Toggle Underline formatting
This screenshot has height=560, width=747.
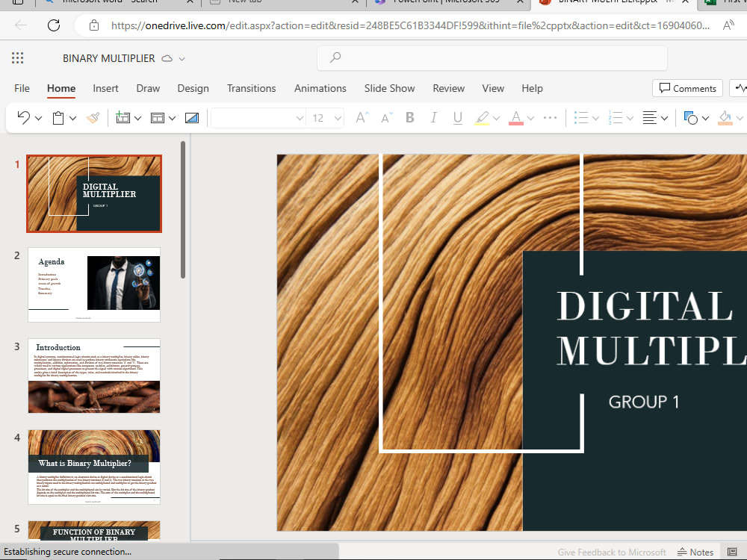click(x=458, y=118)
